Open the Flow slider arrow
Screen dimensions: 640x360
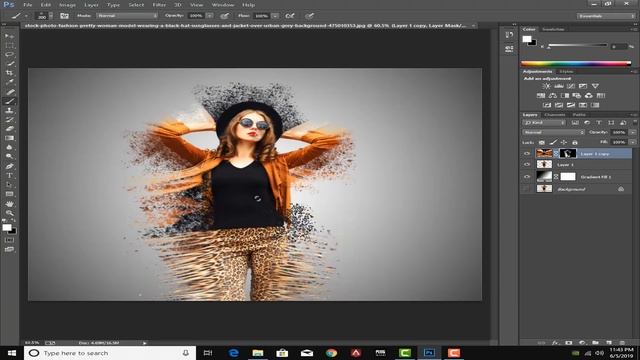[275, 16]
